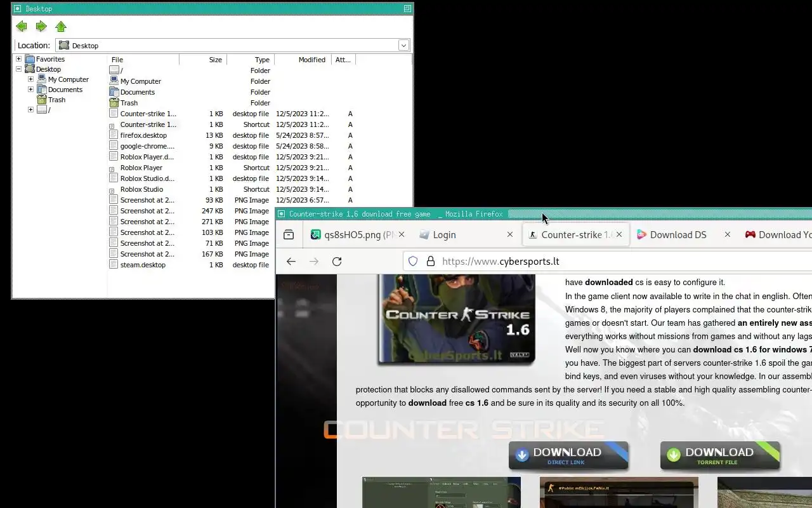This screenshot has height=508, width=812.
Task: Expand the root slash tree node
Action: coord(30,110)
